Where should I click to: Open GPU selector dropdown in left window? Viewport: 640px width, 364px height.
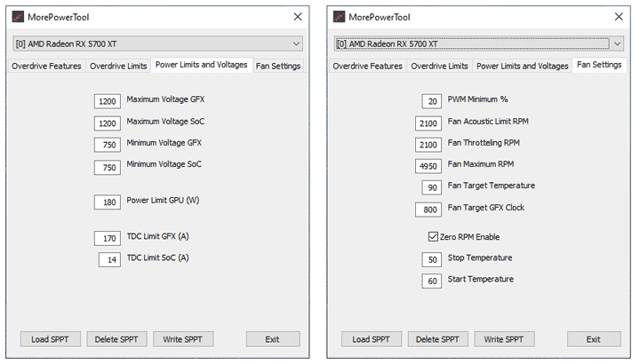[157, 44]
